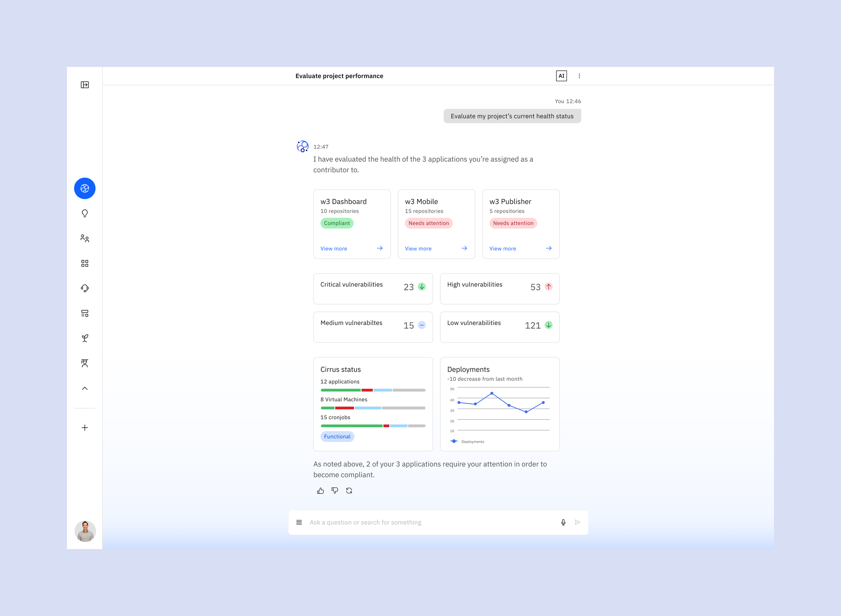This screenshot has height=616, width=841.
Task: Click the thumbs up feedback icon
Action: [x=320, y=491]
